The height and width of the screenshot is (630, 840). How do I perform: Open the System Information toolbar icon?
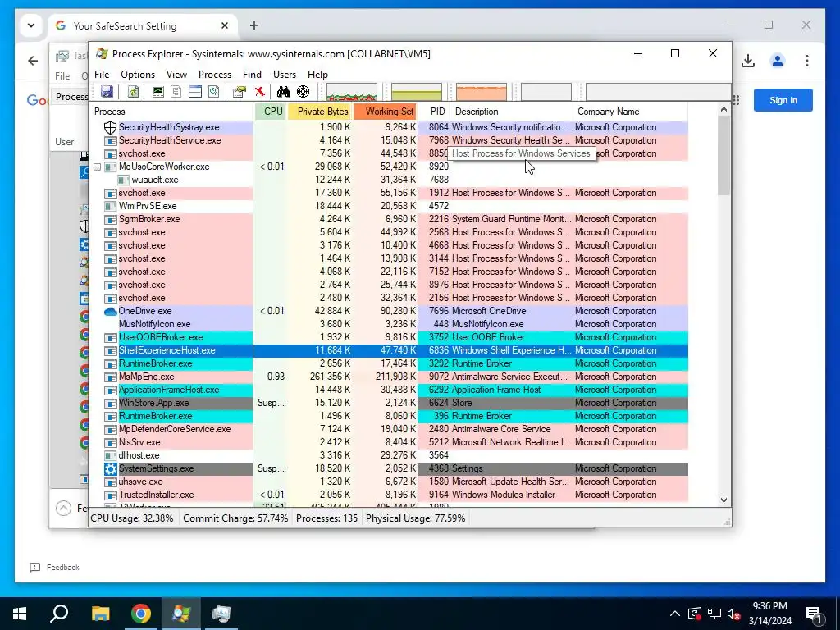158,92
